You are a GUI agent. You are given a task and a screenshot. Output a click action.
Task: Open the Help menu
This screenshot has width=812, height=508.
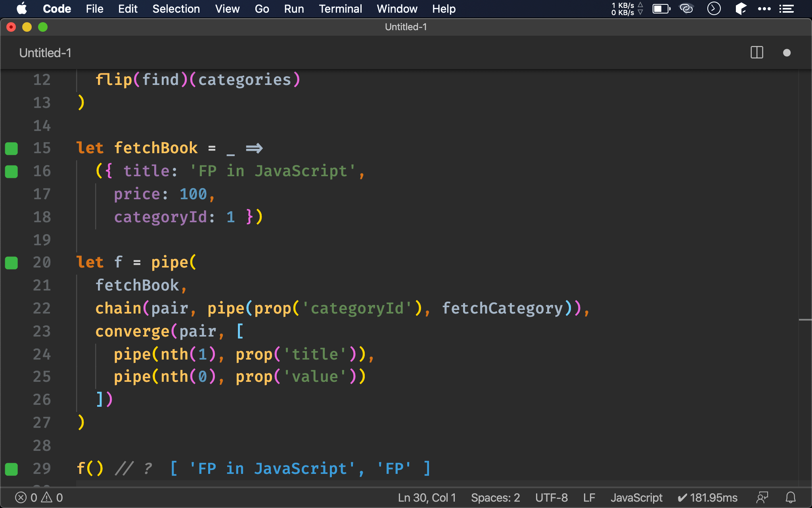click(444, 9)
